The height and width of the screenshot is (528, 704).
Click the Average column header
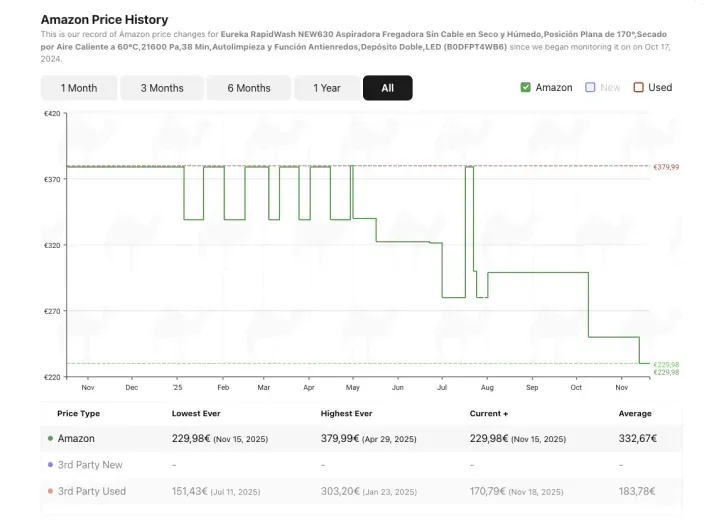(635, 414)
